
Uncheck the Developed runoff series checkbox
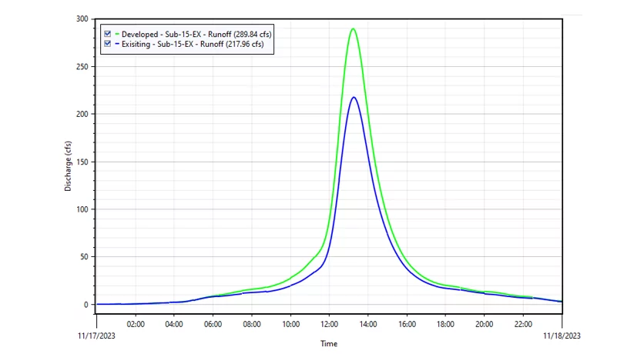pyautogui.click(x=107, y=34)
